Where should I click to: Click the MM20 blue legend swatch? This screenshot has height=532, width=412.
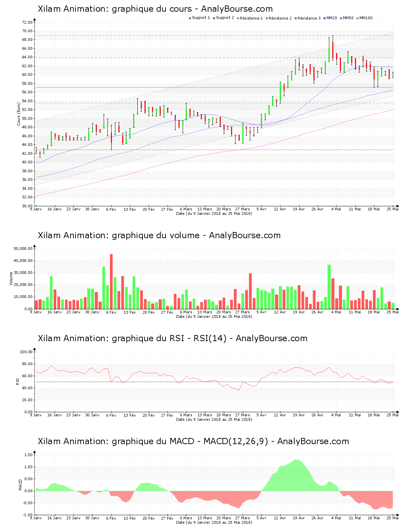[x=324, y=18]
